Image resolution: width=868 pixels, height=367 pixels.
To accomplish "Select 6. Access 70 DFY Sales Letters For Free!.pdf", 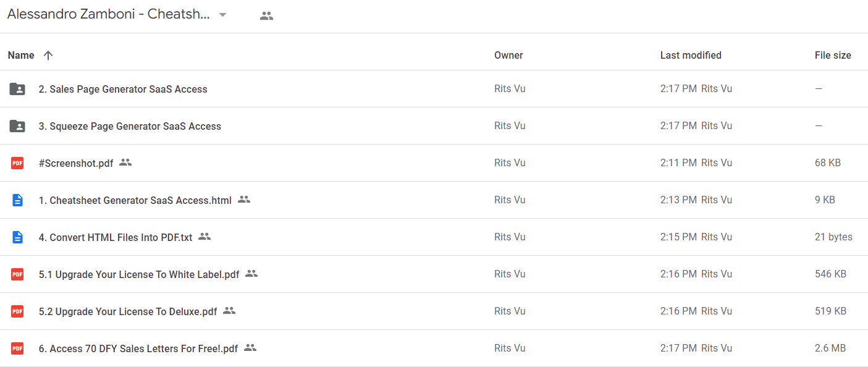I will click(x=434, y=348).
